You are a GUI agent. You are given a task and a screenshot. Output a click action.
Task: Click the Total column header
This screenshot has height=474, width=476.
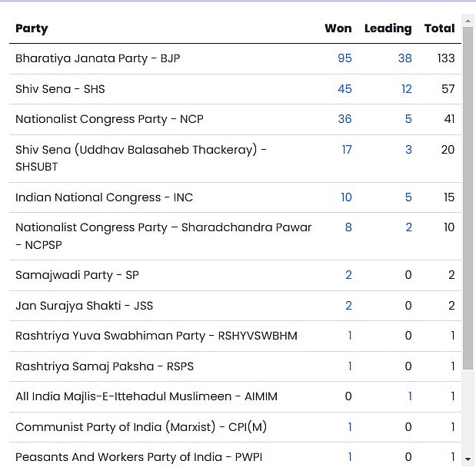coord(439,28)
